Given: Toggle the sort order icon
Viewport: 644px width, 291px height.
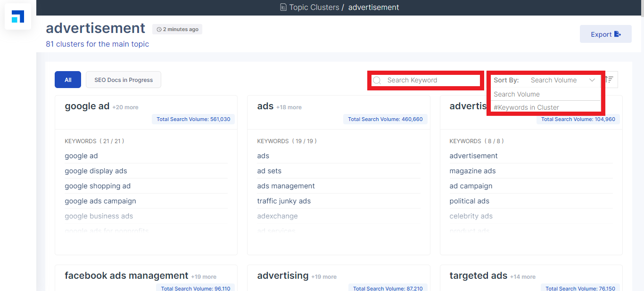Looking at the screenshot, I should point(609,80).
